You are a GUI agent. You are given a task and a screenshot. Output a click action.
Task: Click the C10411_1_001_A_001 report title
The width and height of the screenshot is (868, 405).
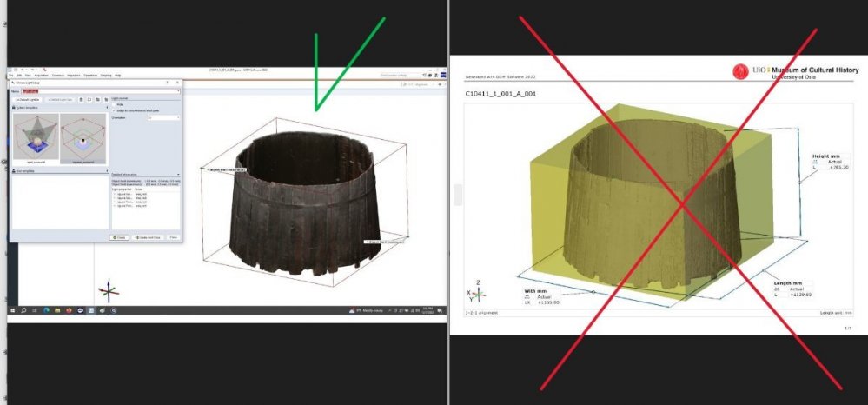(x=500, y=94)
